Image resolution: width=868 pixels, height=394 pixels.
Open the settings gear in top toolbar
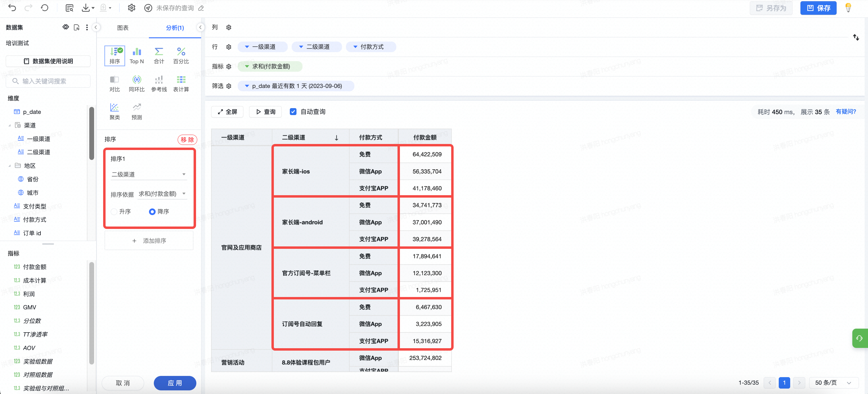[131, 8]
